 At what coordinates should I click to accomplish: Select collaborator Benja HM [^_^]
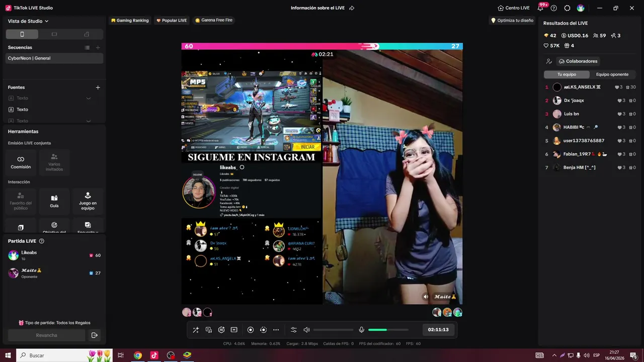point(590,167)
